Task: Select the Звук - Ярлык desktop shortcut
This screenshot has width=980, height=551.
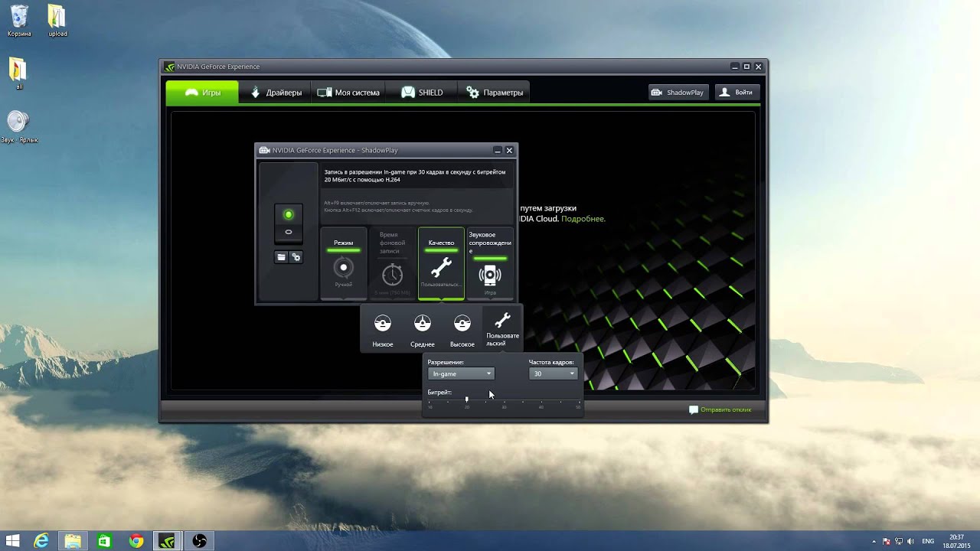Action: [19, 127]
